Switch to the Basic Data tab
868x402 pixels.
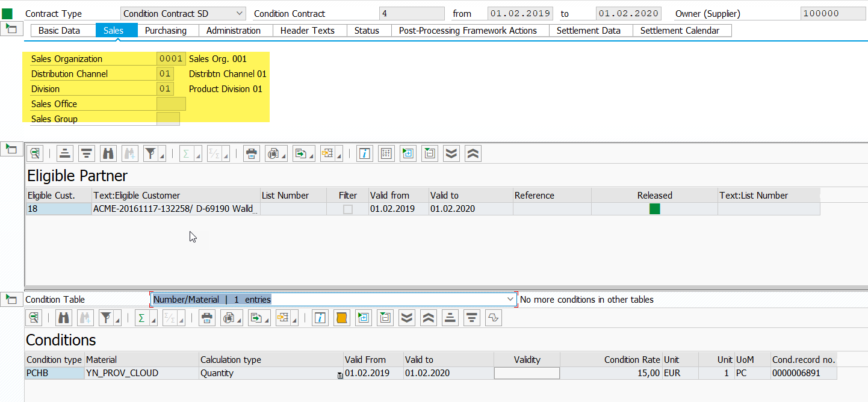(59, 31)
